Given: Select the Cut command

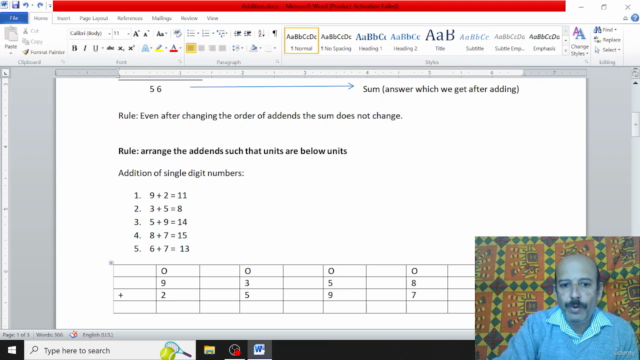Looking at the screenshot, I should click(x=31, y=31).
